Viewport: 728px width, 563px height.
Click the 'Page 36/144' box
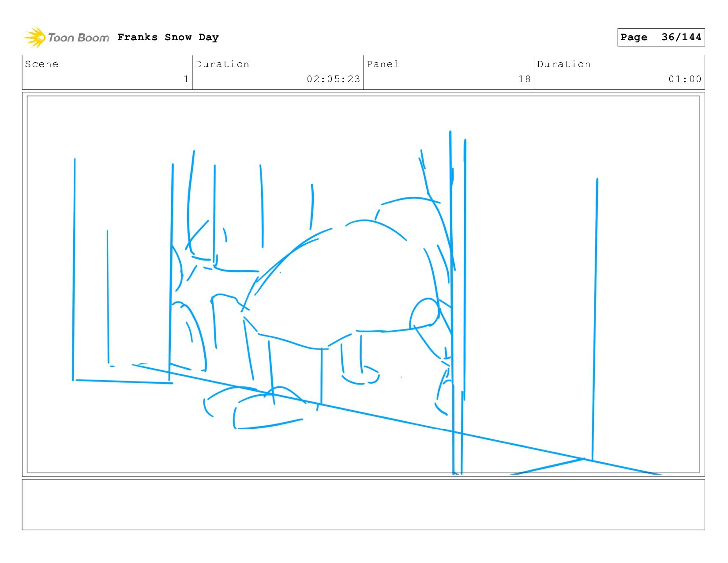[x=661, y=37]
